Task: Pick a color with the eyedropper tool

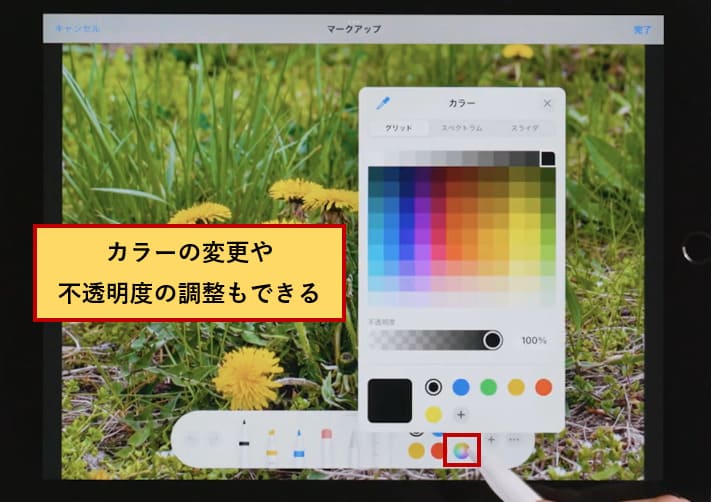Action: [x=383, y=103]
